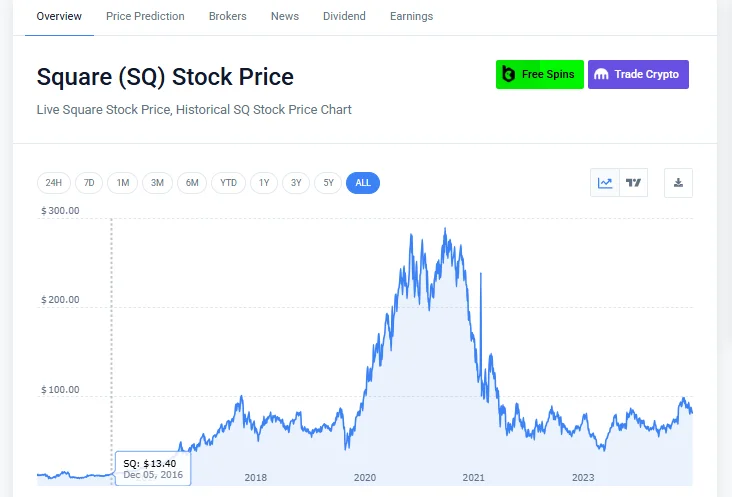The image size is (732, 497).
Task: Open the Brokers tab
Action: pos(228,17)
